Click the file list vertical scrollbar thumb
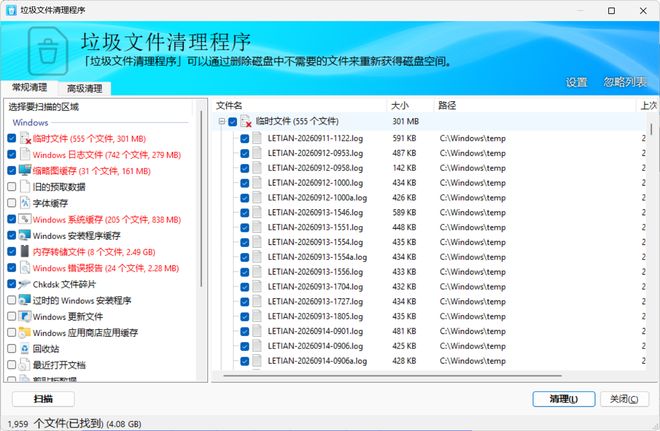660x431 pixels. tap(652, 128)
